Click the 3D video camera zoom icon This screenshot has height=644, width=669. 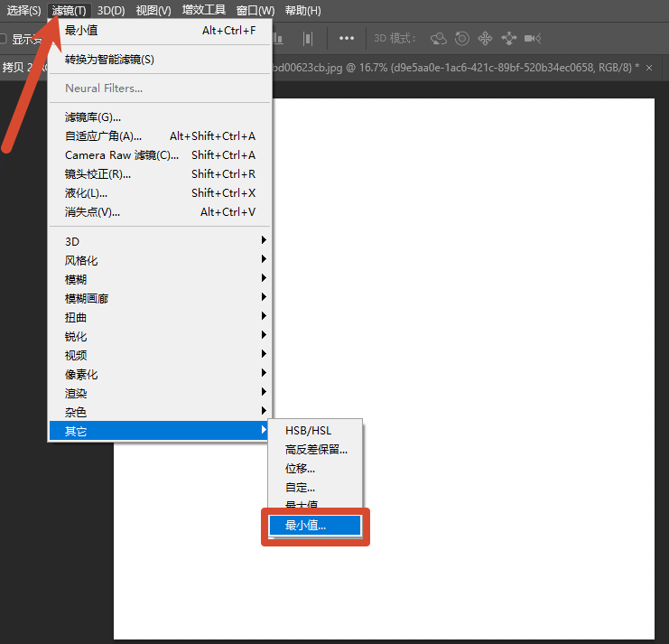click(x=533, y=39)
